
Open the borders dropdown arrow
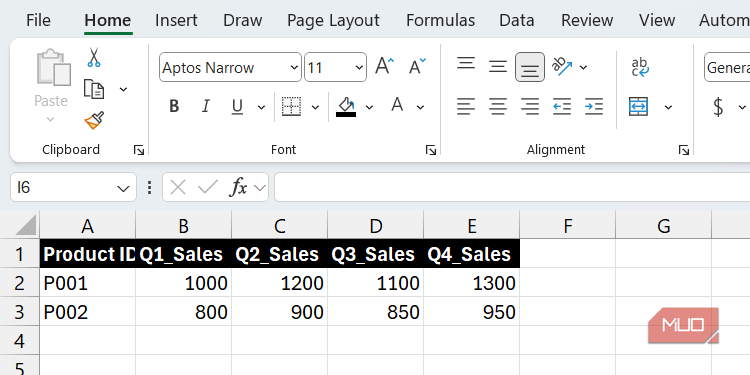tap(315, 107)
